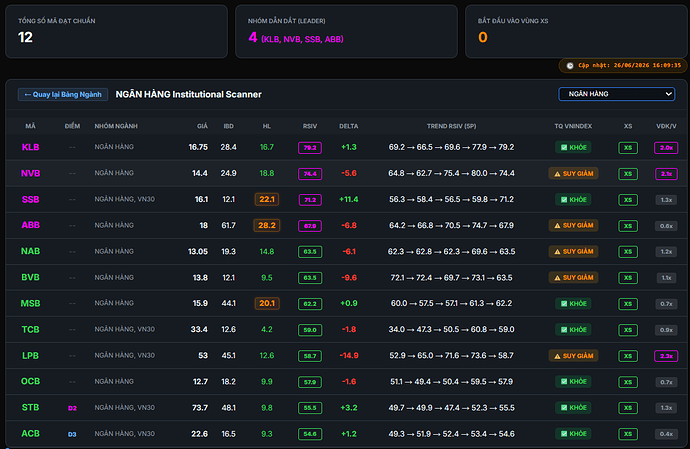The width and height of the screenshot is (690, 449).
Task: Go back via Quay lại Bảng Ngành
Action: coord(63,94)
